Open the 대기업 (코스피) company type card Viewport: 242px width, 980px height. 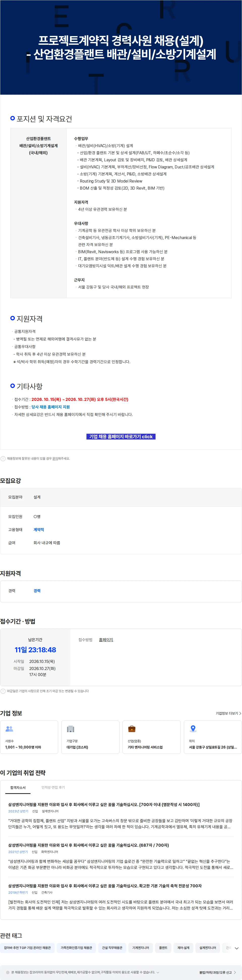90,737
